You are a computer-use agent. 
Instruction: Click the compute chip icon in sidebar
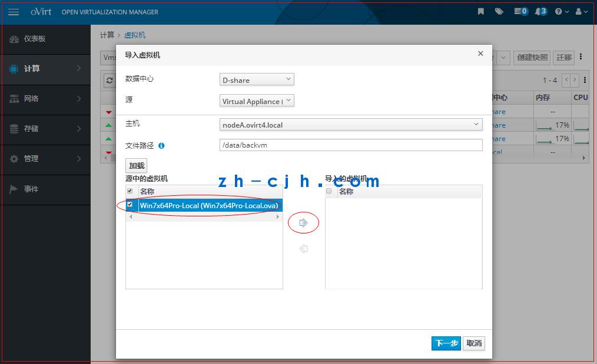coord(14,69)
